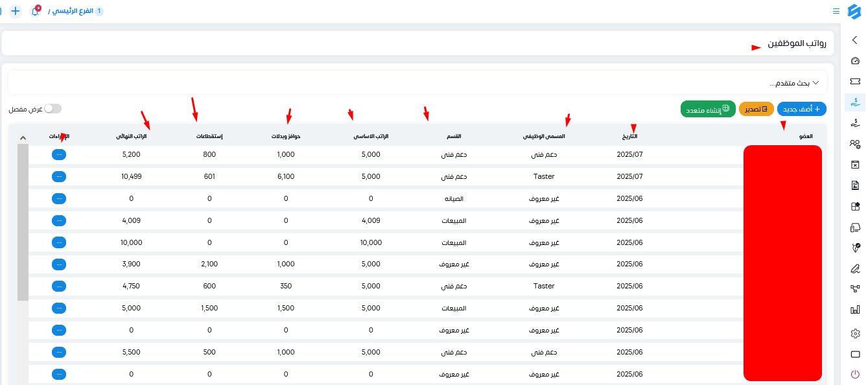Open the الفرع الرئيسي branch selector
868x385 pixels.
click(76, 12)
